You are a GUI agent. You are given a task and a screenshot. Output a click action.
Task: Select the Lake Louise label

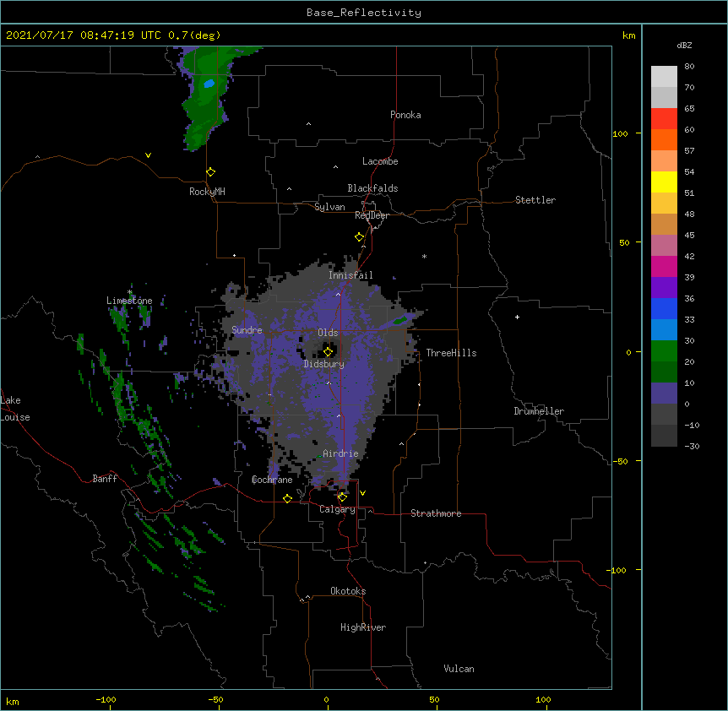(x=15, y=409)
